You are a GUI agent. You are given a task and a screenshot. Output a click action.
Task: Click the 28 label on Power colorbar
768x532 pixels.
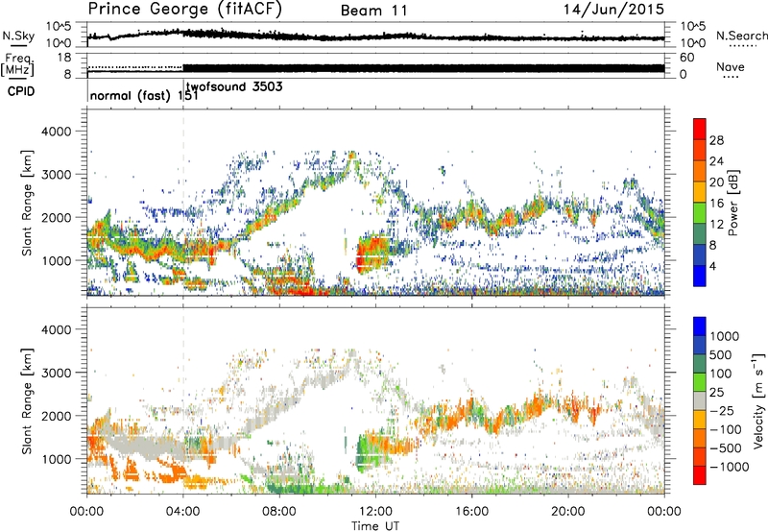point(716,140)
